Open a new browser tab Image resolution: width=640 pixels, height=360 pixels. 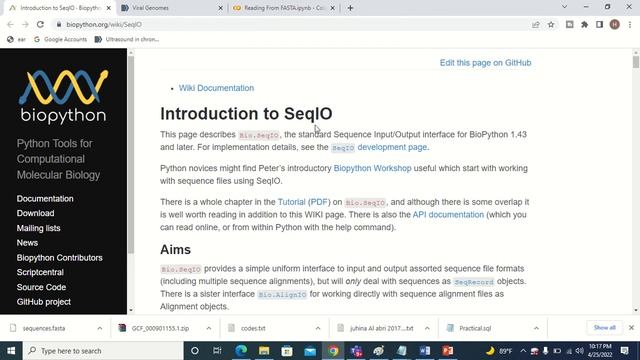click(x=350, y=8)
